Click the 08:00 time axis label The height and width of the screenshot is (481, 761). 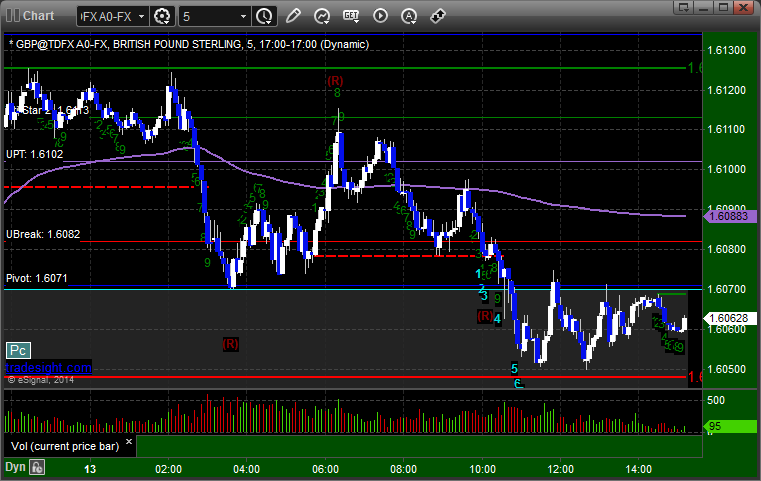pos(403,469)
